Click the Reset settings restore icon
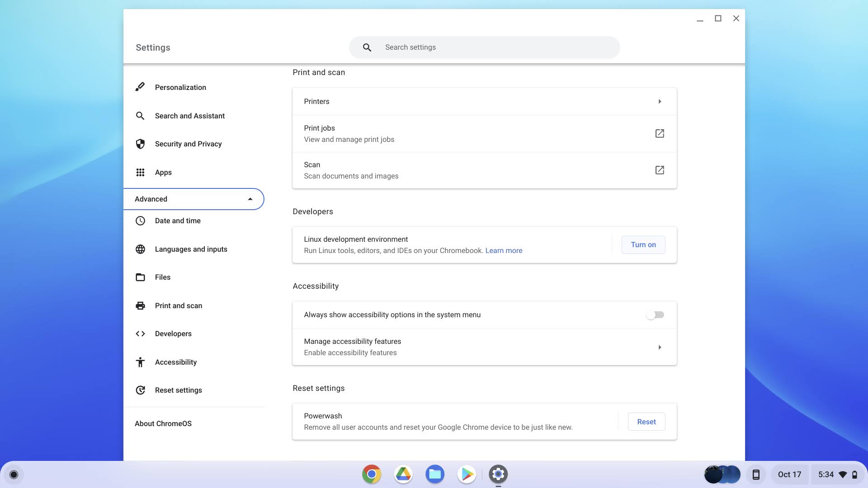The height and width of the screenshot is (488, 868). 140,390
